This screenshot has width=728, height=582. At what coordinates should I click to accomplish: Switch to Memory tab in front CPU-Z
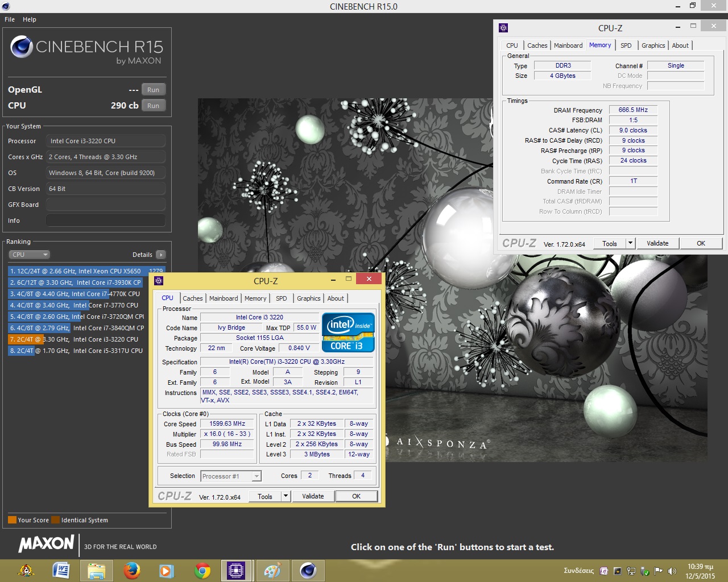(x=255, y=298)
